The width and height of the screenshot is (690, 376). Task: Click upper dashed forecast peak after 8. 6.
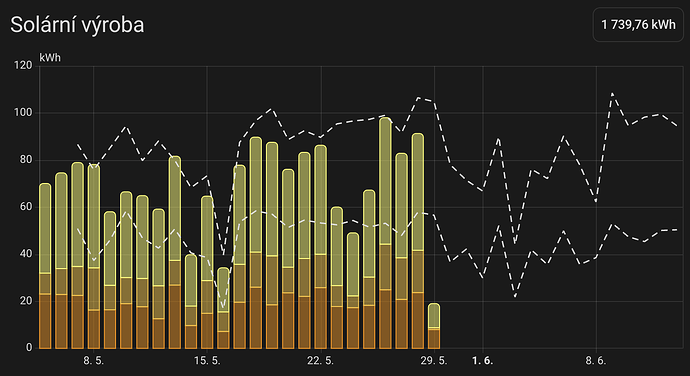pyautogui.click(x=612, y=93)
